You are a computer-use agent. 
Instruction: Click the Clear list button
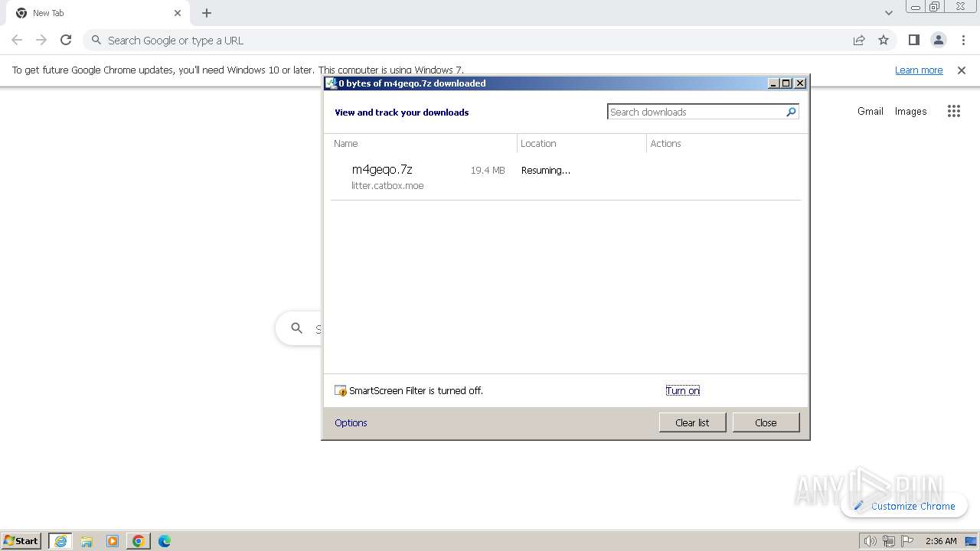pyautogui.click(x=692, y=422)
